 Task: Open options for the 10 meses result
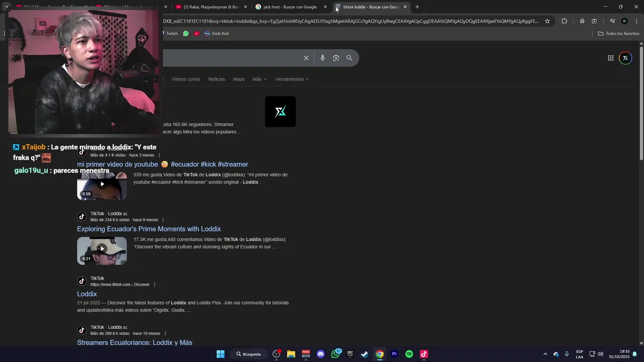[x=165, y=333]
